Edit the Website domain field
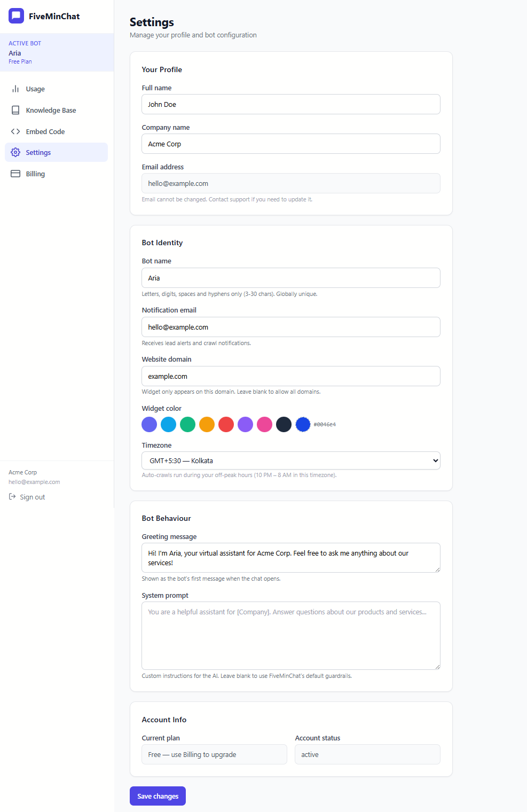527x812 pixels. [291, 376]
